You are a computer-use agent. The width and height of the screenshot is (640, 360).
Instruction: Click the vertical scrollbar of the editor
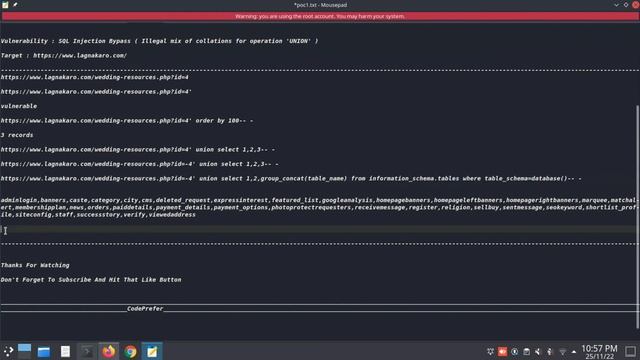637,216
